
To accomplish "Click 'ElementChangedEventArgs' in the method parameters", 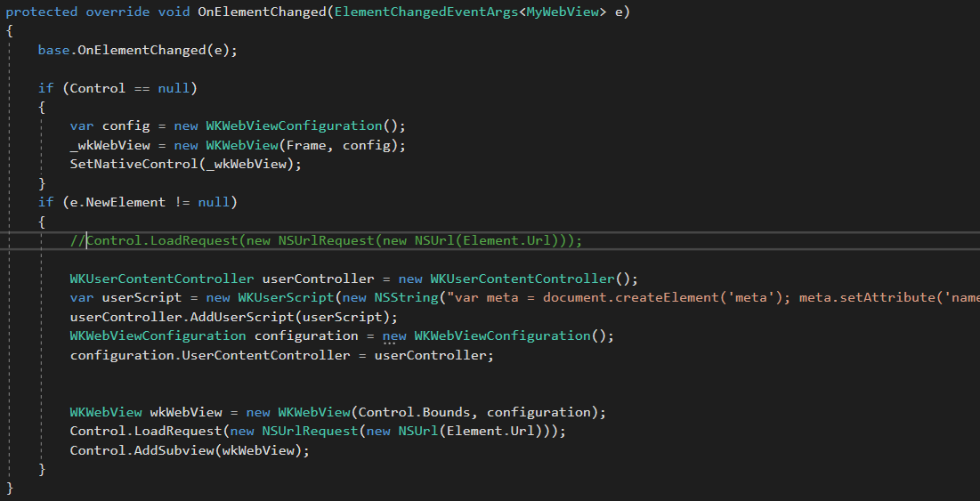I will click(426, 12).
